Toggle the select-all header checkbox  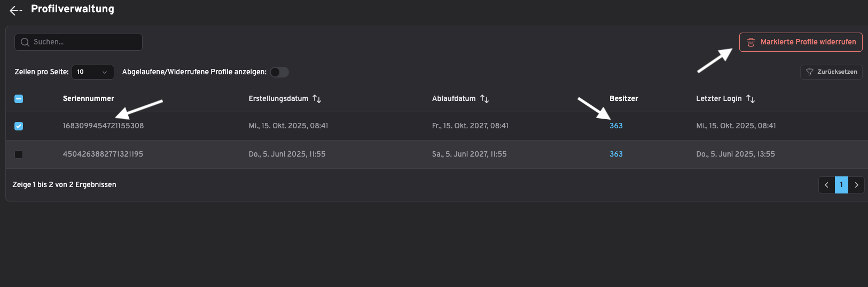point(19,99)
